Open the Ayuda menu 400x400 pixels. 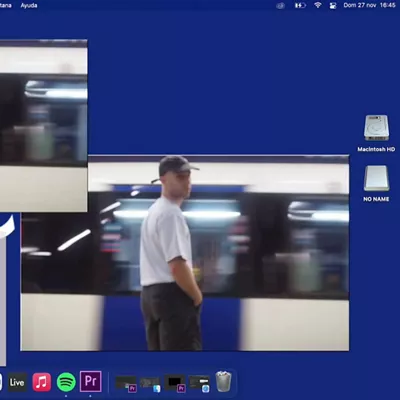(29, 5)
